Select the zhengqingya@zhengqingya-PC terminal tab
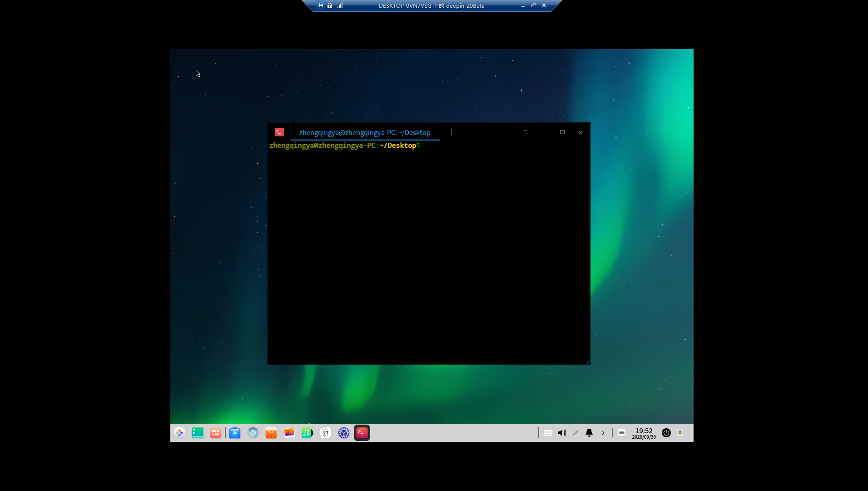Image resolution: width=868 pixels, height=491 pixels. 365,132
